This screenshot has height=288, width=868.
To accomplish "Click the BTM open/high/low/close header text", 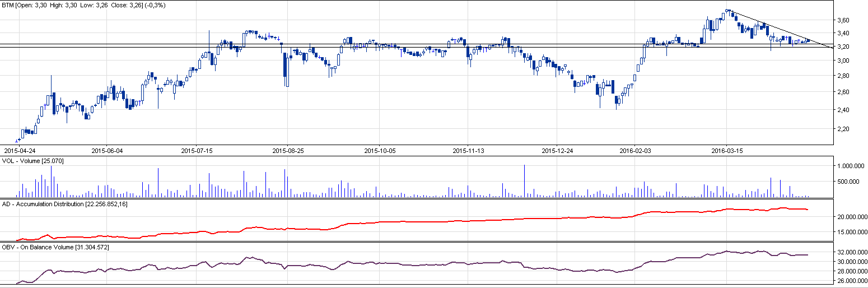I will (x=83, y=5).
